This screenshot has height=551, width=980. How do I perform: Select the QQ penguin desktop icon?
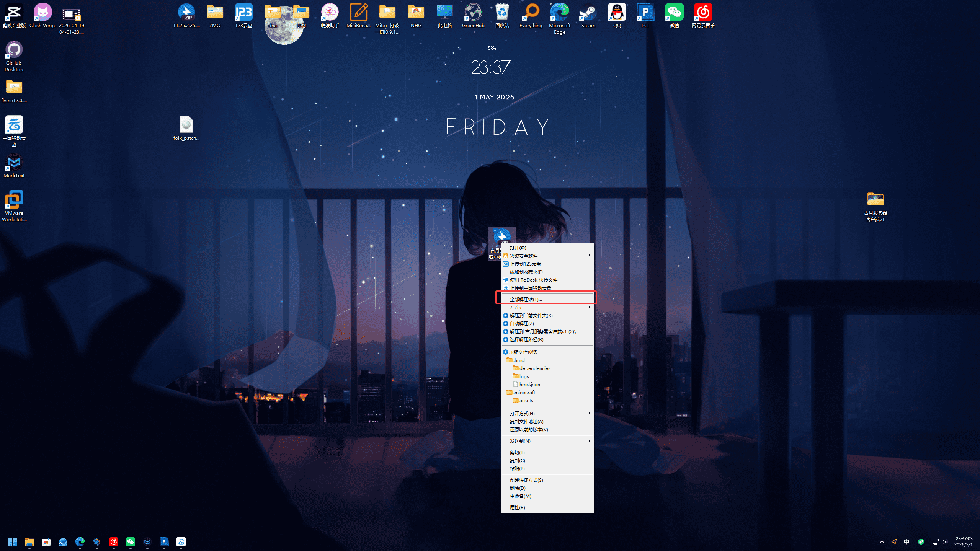617,16
